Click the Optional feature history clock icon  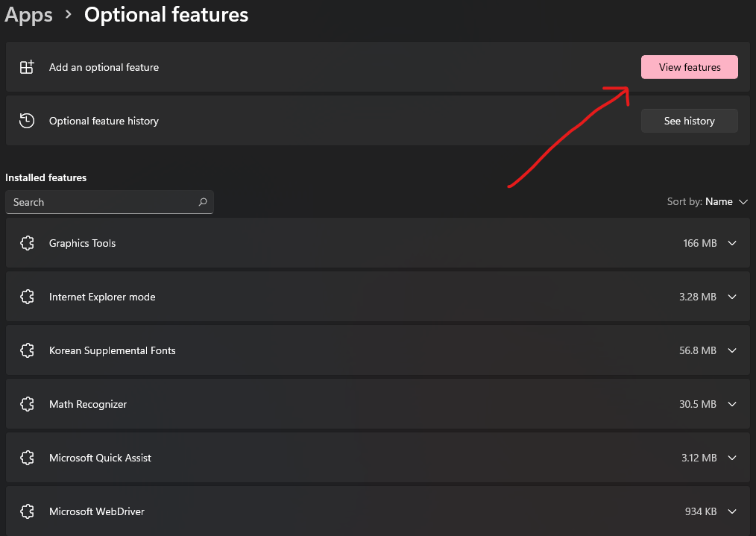coord(27,121)
